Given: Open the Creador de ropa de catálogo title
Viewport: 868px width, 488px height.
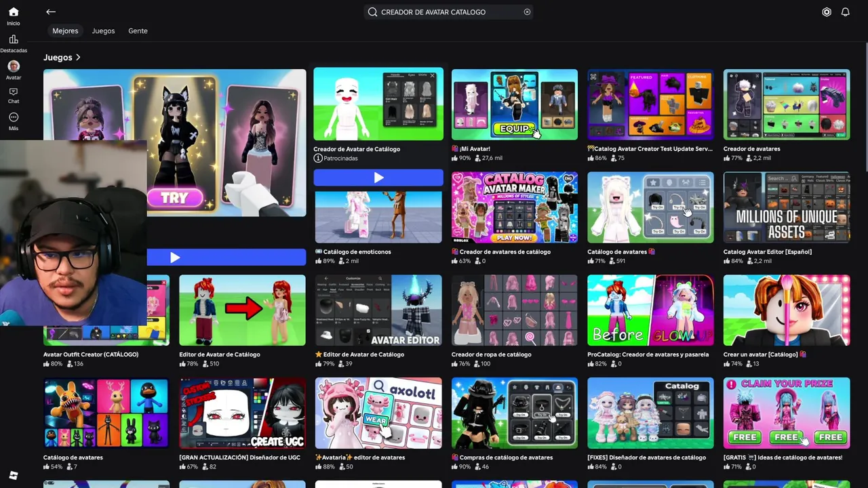Looking at the screenshot, I should [x=492, y=354].
